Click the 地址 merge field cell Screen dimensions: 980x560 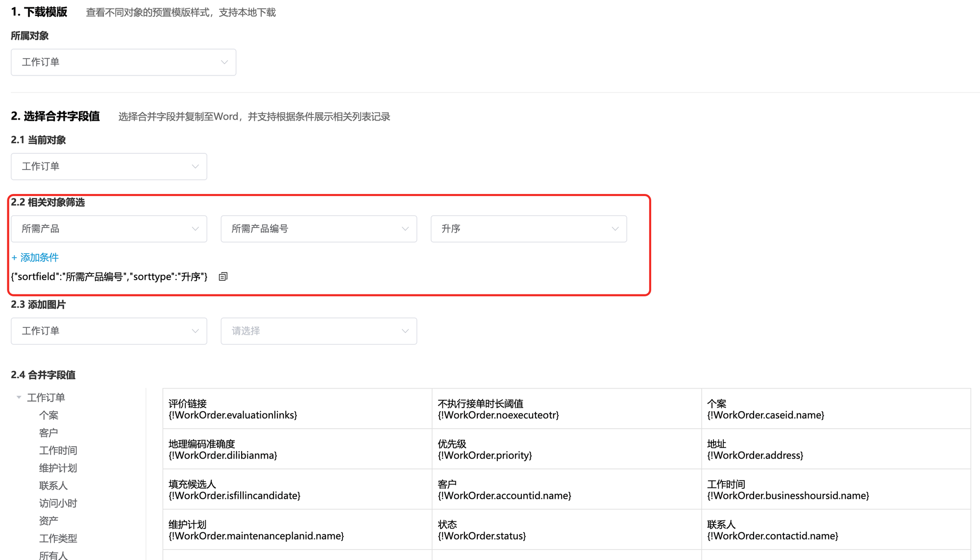tap(835, 449)
